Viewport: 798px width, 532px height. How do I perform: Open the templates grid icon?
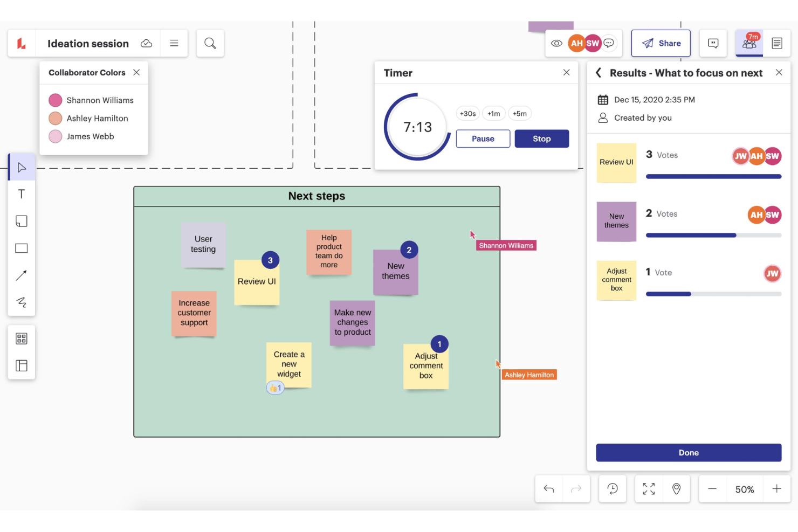click(22, 338)
